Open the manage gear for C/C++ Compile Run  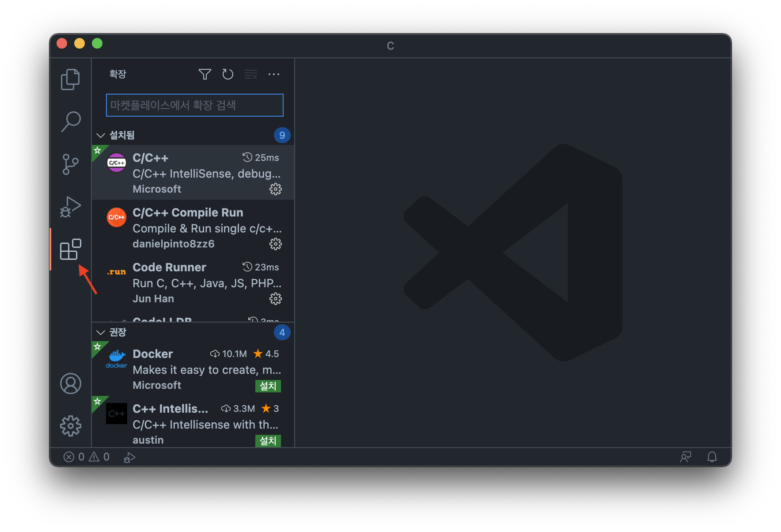pos(276,244)
